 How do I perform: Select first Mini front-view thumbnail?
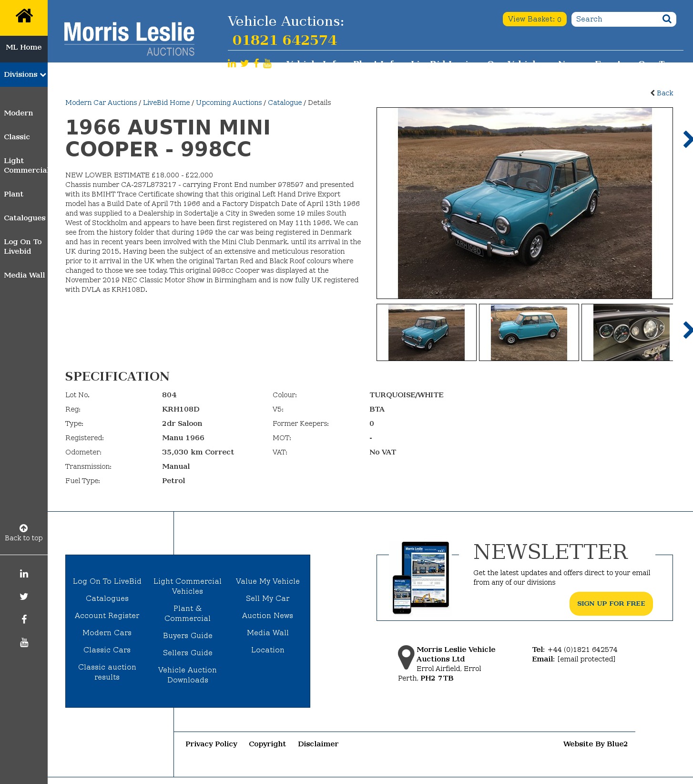427,332
